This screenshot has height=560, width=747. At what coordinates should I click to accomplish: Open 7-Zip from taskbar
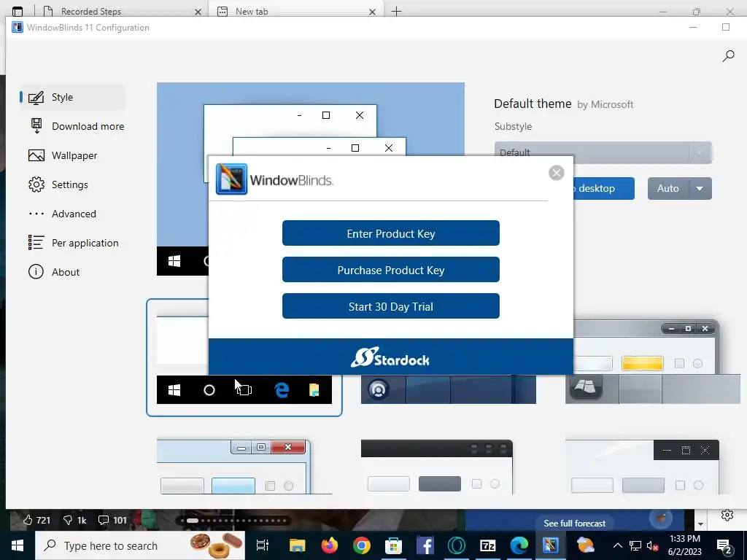click(487, 545)
